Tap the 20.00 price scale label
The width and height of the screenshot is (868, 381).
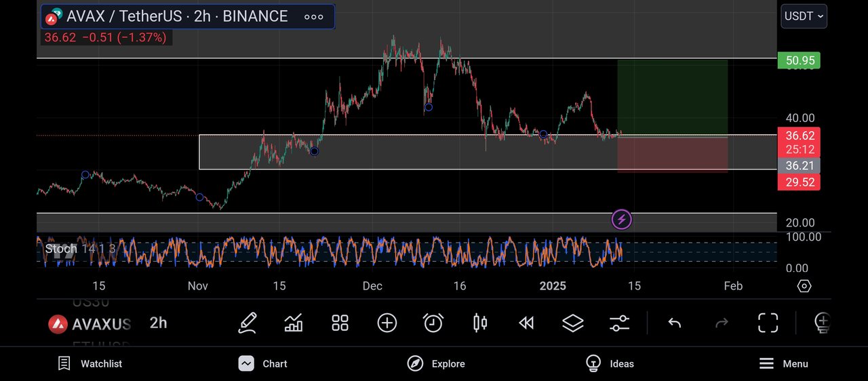(800, 223)
